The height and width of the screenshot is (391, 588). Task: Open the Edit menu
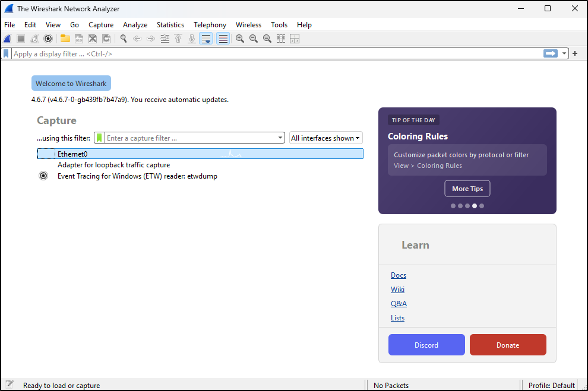coord(30,25)
